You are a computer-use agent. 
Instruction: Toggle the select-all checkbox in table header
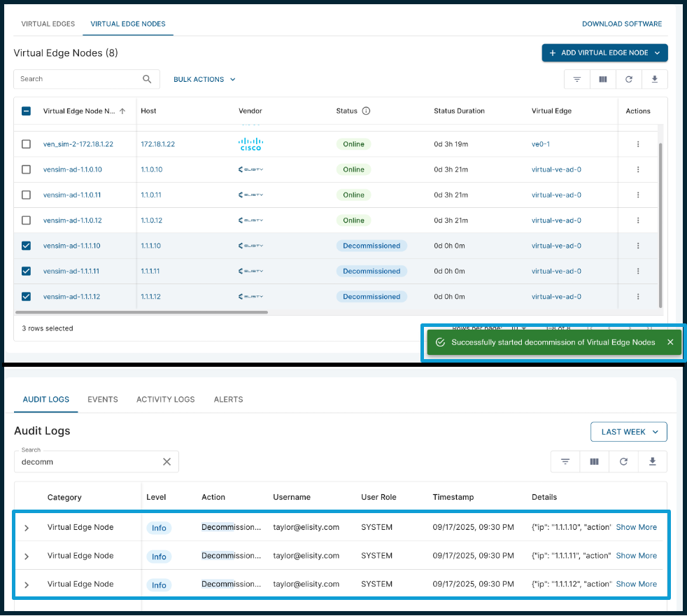(x=27, y=111)
